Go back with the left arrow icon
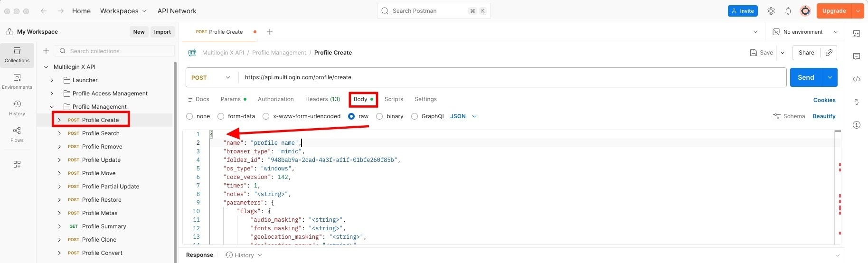Image resolution: width=868 pixels, height=263 pixels. pos(44,11)
